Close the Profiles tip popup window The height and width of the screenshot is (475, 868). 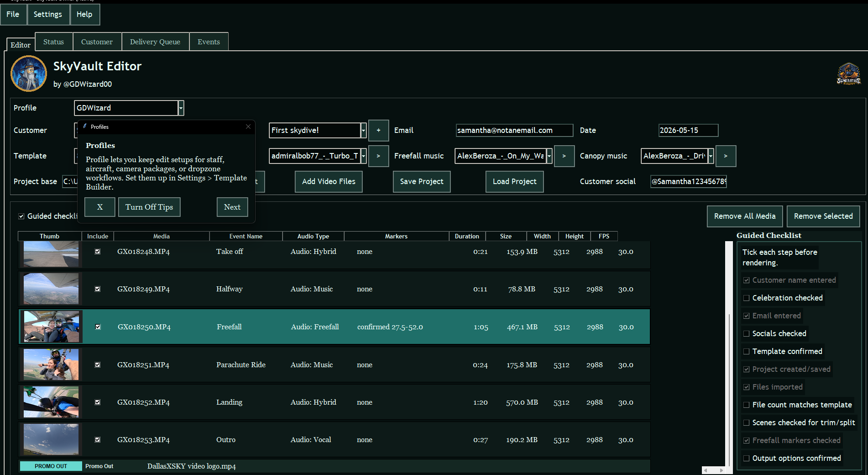248,127
